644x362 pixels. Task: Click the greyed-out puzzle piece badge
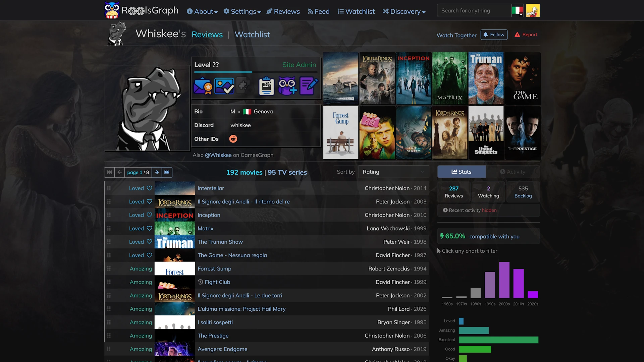pos(243,85)
